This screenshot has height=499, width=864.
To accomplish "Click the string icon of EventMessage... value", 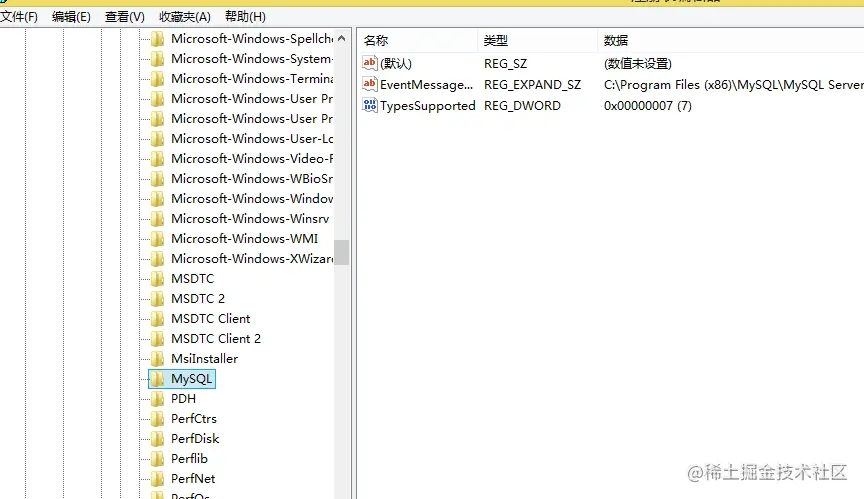I will pos(370,84).
